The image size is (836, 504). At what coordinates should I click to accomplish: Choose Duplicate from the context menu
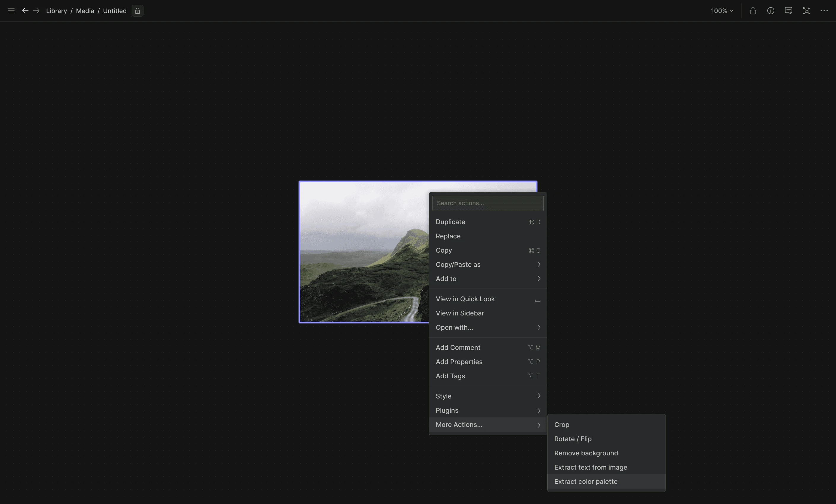tap(488, 222)
